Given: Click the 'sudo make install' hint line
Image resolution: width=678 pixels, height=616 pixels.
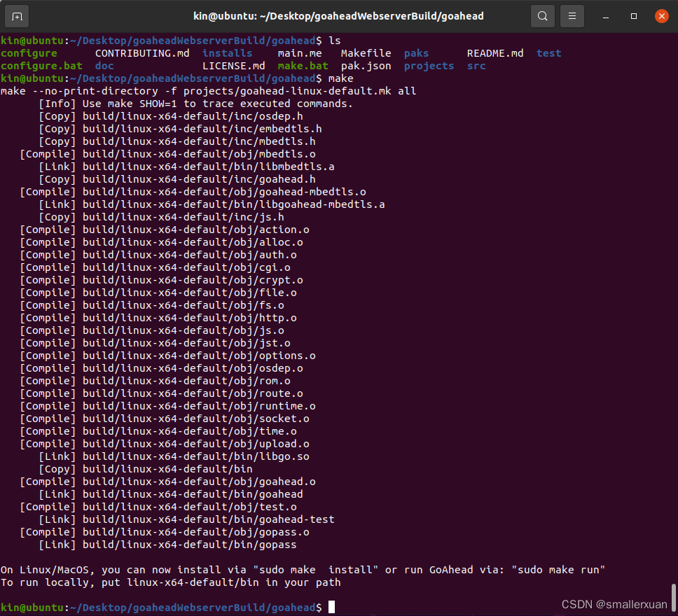Looking at the screenshot, I should (x=303, y=570).
